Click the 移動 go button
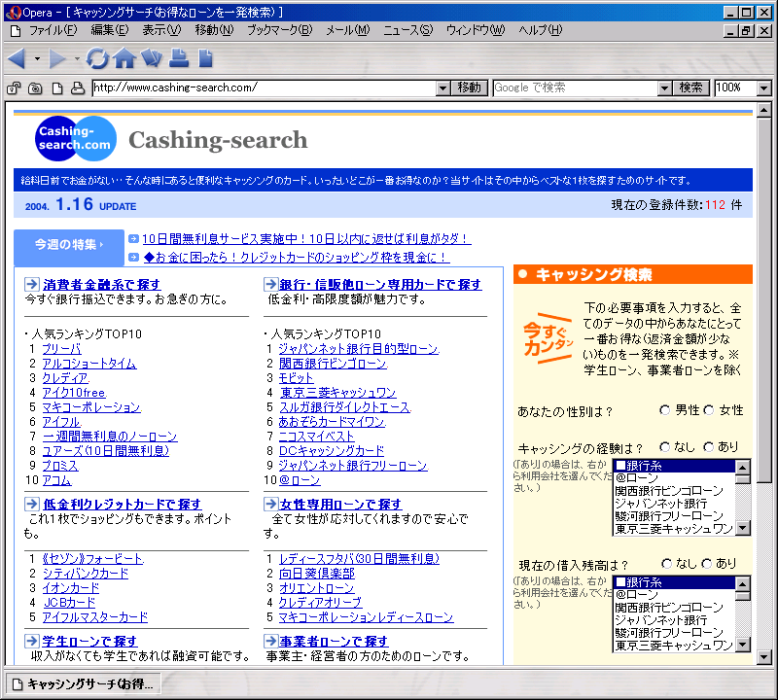 (470, 88)
